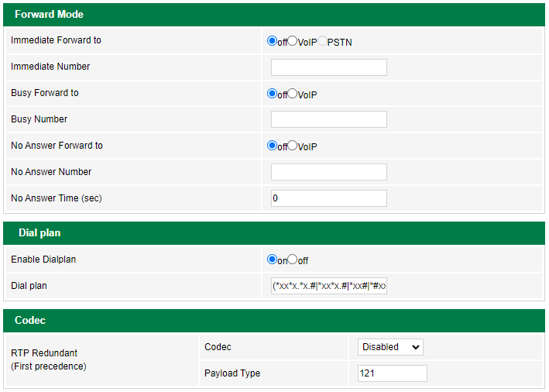Viewport: 549px width, 392px height.
Task: Select 'off' for Immediate Forward to
Action: (272, 41)
